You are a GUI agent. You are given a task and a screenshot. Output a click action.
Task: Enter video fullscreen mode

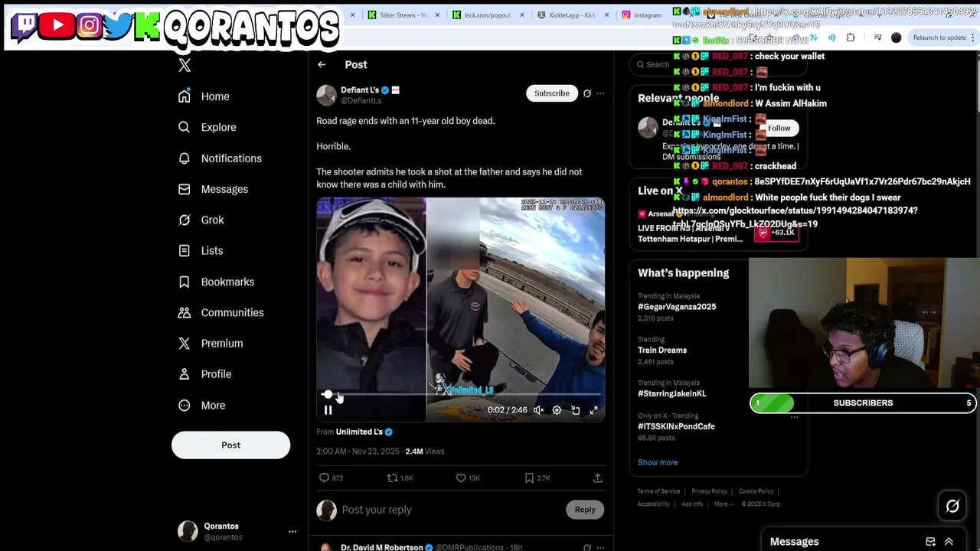pos(593,410)
